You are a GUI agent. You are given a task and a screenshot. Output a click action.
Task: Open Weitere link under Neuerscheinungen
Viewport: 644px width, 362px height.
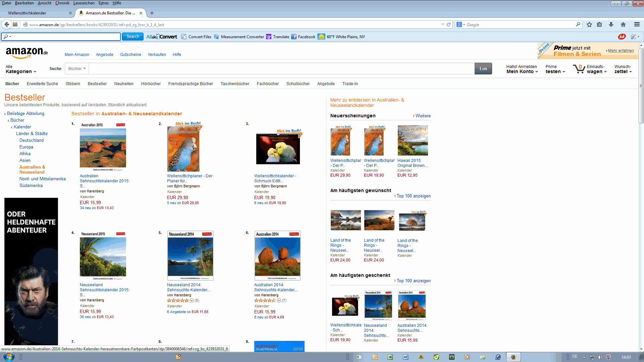tap(423, 116)
